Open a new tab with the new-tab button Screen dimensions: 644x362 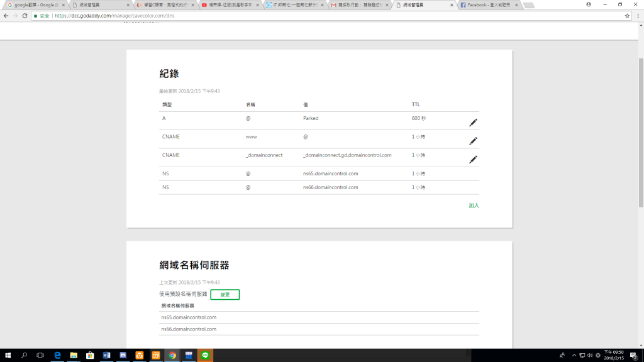[x=529, y=5]
